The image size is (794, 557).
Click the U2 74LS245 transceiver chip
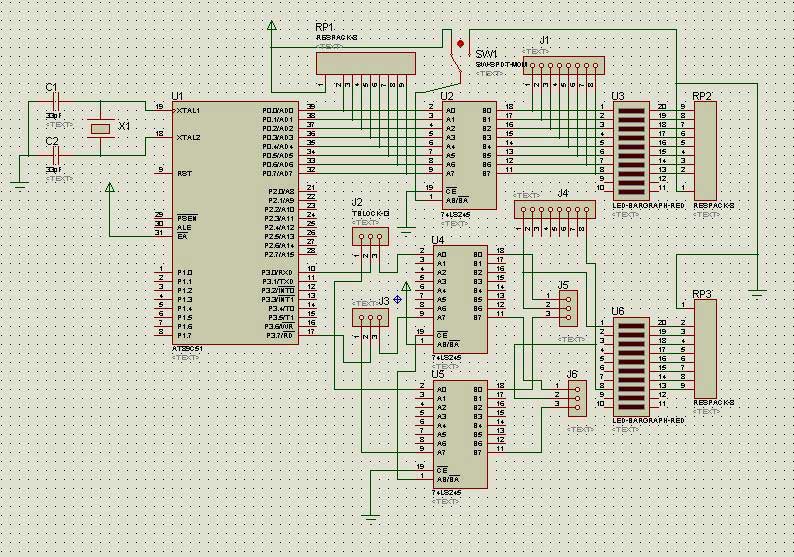[x=469, y=155]
